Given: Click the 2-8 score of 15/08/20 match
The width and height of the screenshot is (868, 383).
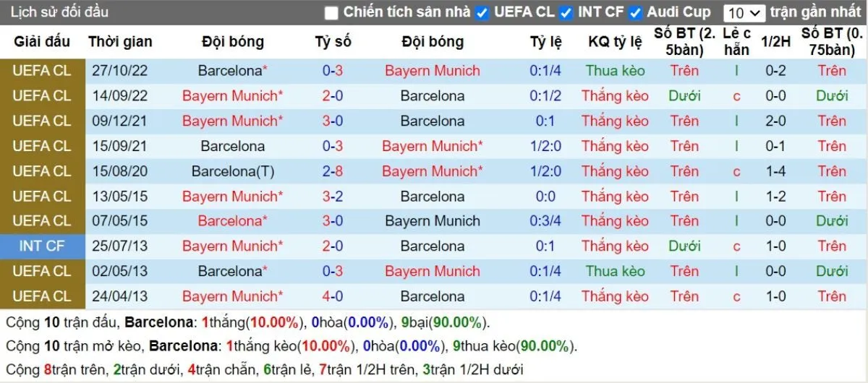Looking at the screenshot, I should tap(333, 171).
